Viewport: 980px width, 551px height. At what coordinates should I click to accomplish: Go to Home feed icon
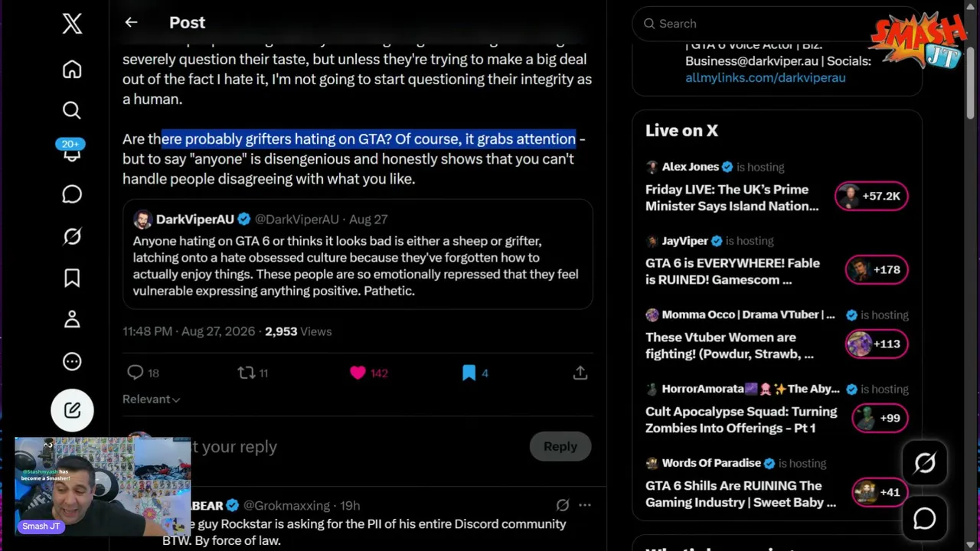[72, 70]
